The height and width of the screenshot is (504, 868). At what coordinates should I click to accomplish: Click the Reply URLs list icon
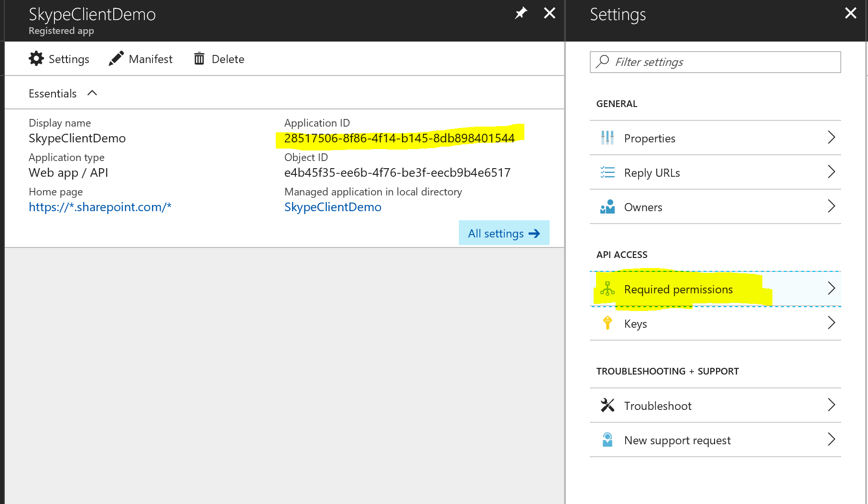coord(608,172)
